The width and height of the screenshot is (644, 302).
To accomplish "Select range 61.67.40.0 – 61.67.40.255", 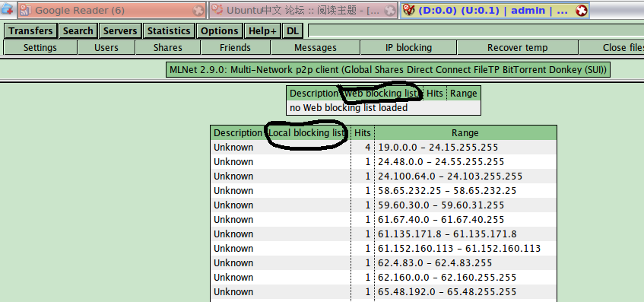I will [x=441, y=219].
